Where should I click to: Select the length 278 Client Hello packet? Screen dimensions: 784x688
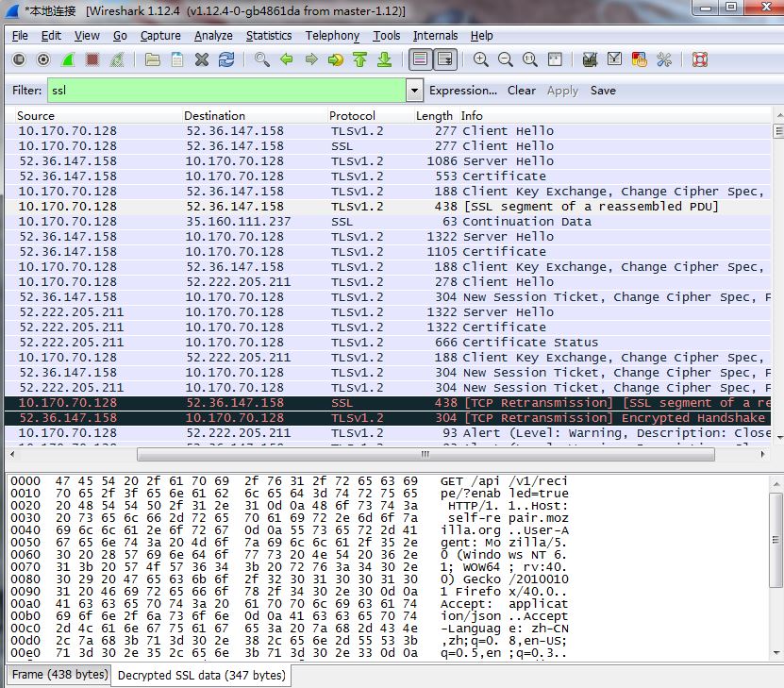coord(388,282)
